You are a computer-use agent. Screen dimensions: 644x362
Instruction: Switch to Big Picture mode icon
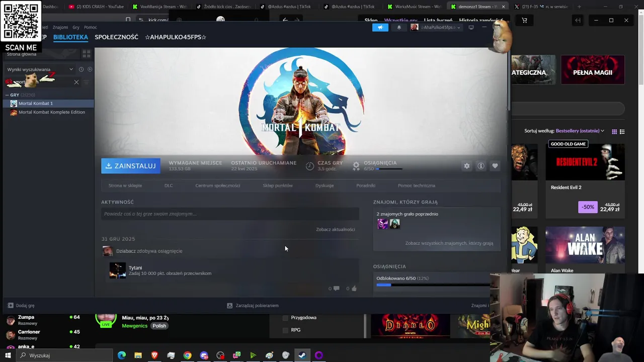tap(471, 27)
